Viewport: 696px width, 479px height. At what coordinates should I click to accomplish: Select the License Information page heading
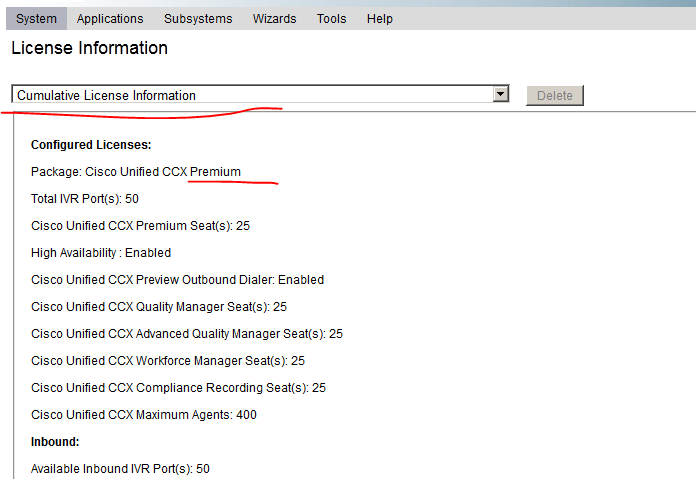tap(90, 48)
